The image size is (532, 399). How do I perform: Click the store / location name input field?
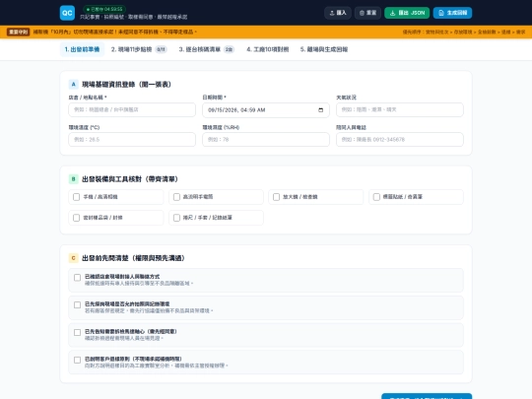click(x=132, y=110)
